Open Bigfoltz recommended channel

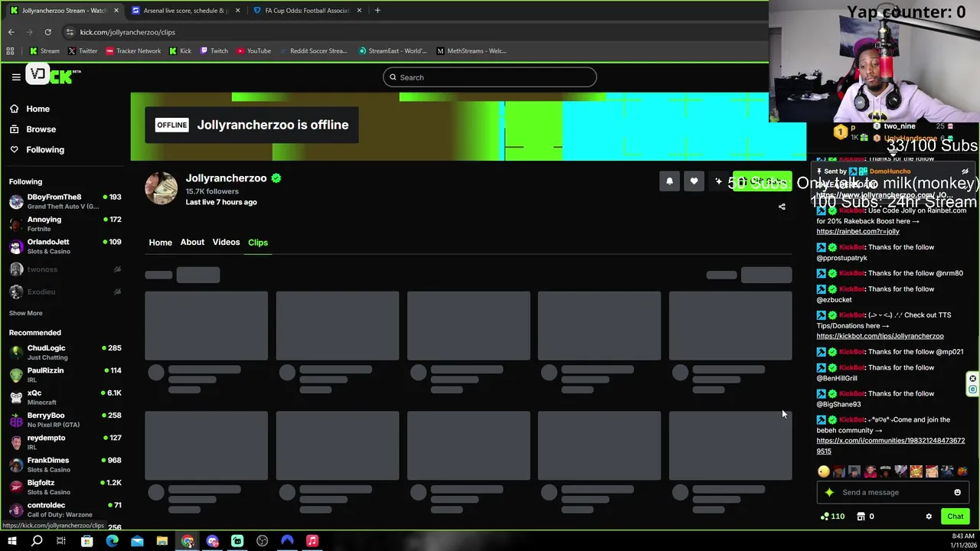click(x=65, y=487)
